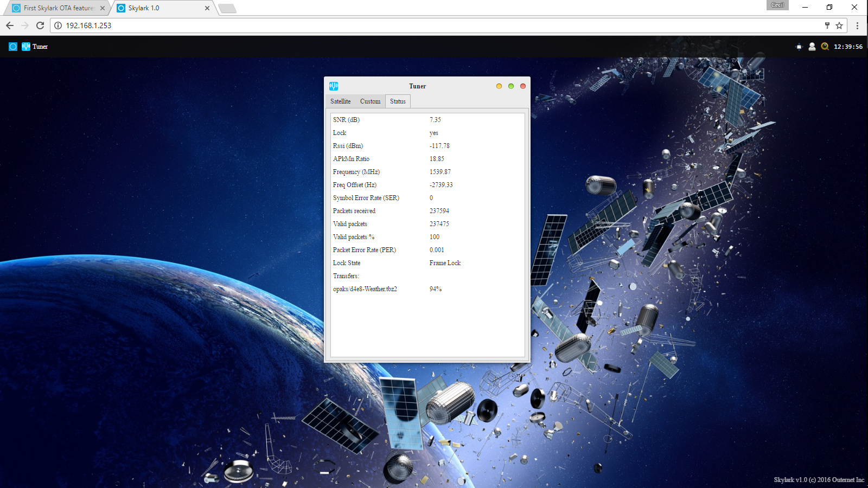Click the search magnifier icon in the panel
The height and width of the screenshot is (488, 868).
[825, 47]
